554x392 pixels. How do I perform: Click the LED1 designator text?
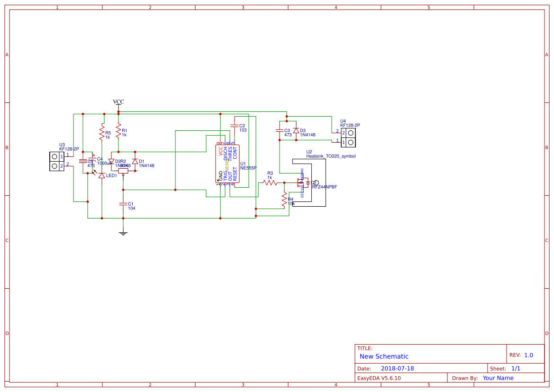tap(112, 176)
